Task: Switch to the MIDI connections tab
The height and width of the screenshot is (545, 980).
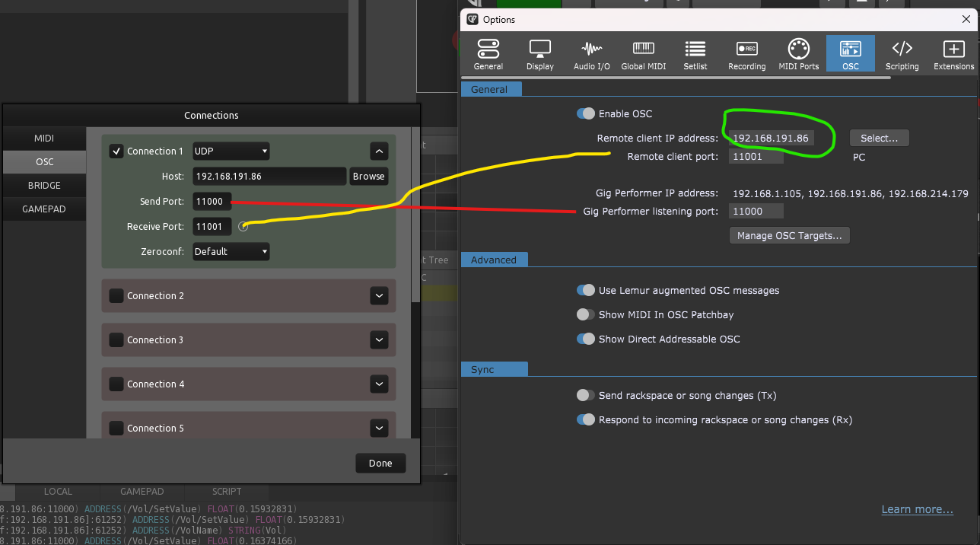Action: pyautogui.click(x=44, y=139)
